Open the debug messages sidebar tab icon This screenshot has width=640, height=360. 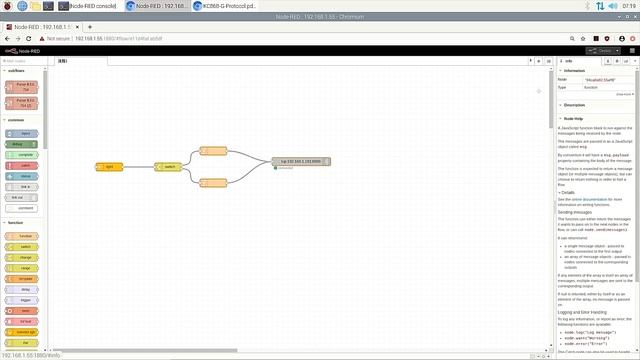coord(617,61)
